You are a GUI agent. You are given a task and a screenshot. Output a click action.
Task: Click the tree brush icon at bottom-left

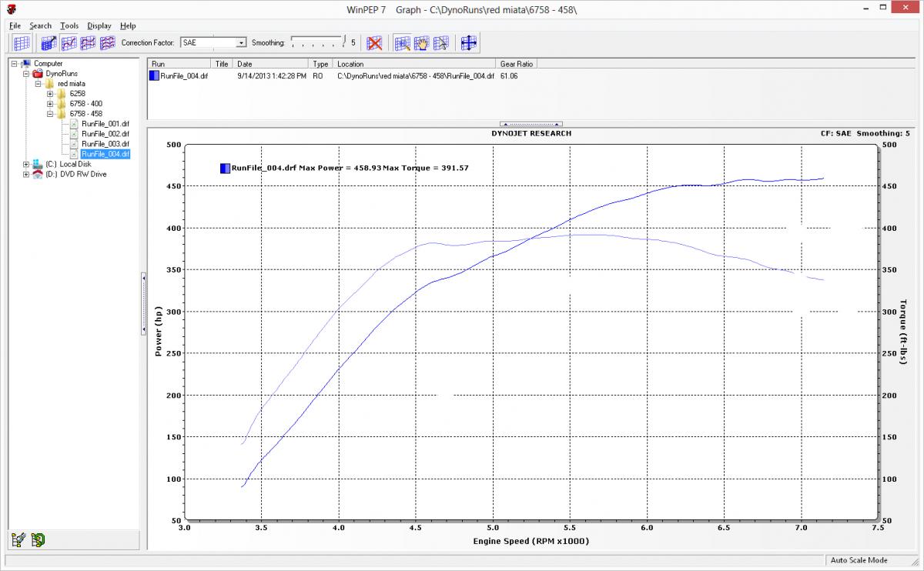(x=19, y=540)
